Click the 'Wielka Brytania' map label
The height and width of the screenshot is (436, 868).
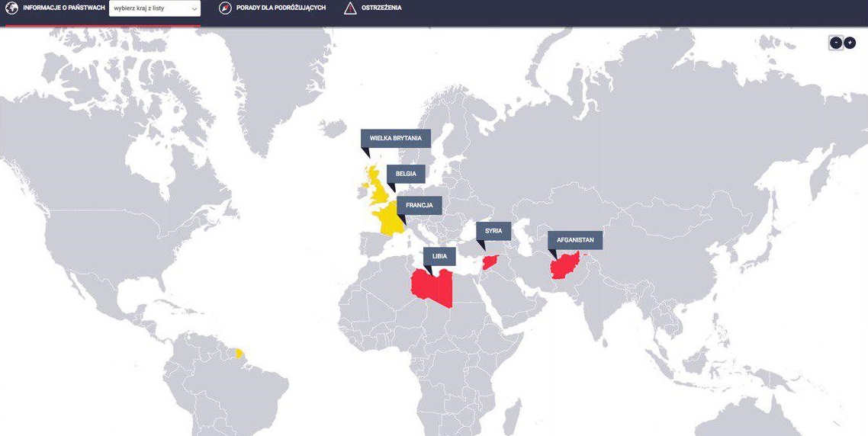395,138
